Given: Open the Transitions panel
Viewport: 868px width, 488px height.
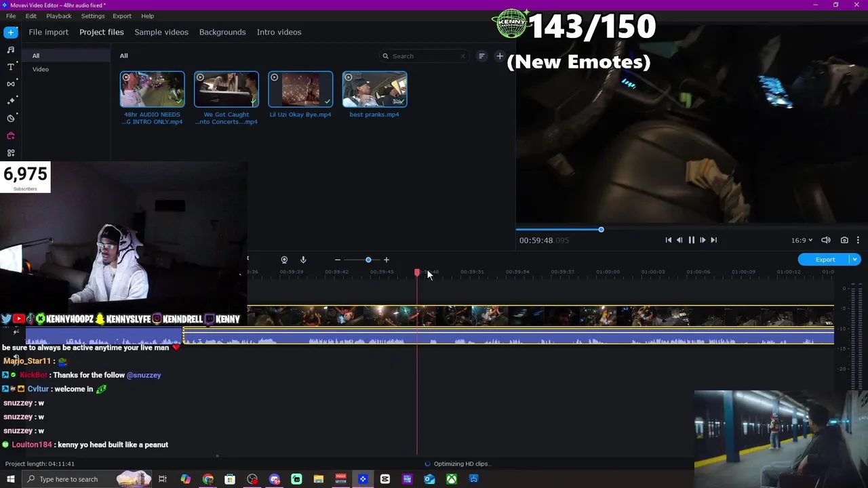Looking at the screenshot, I should point(11,84).
